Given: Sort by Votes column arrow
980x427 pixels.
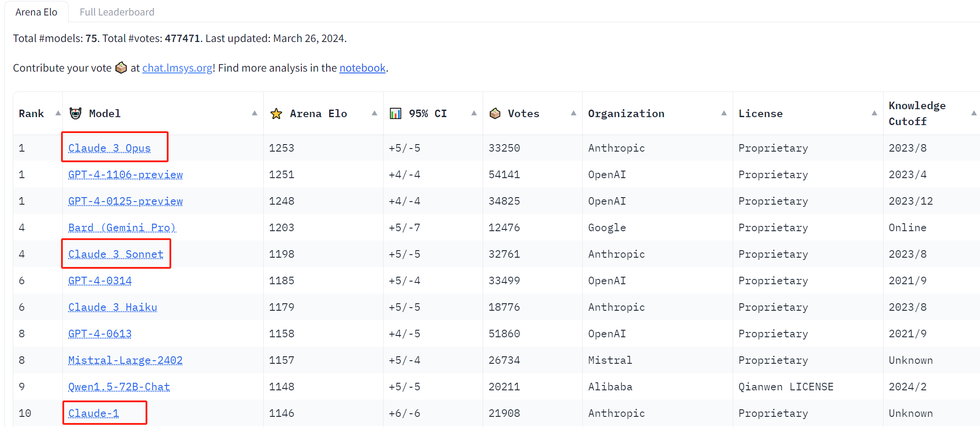Looking at the screenshot, I should [x=573, y=113].
